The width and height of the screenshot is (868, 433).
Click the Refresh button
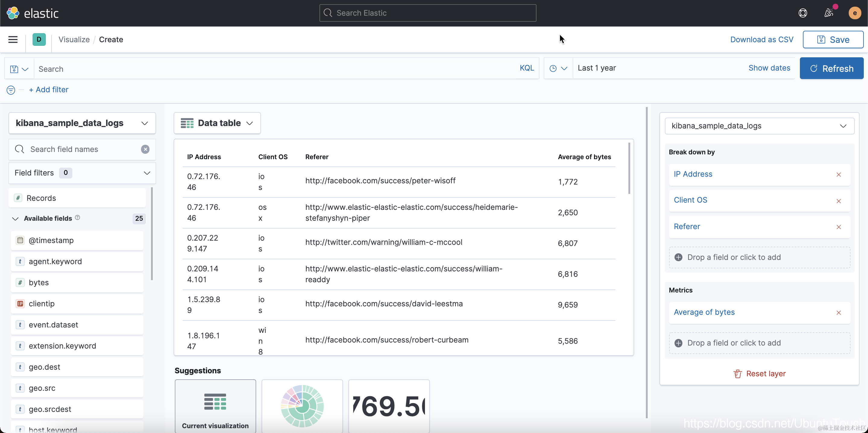coord(831,68)
